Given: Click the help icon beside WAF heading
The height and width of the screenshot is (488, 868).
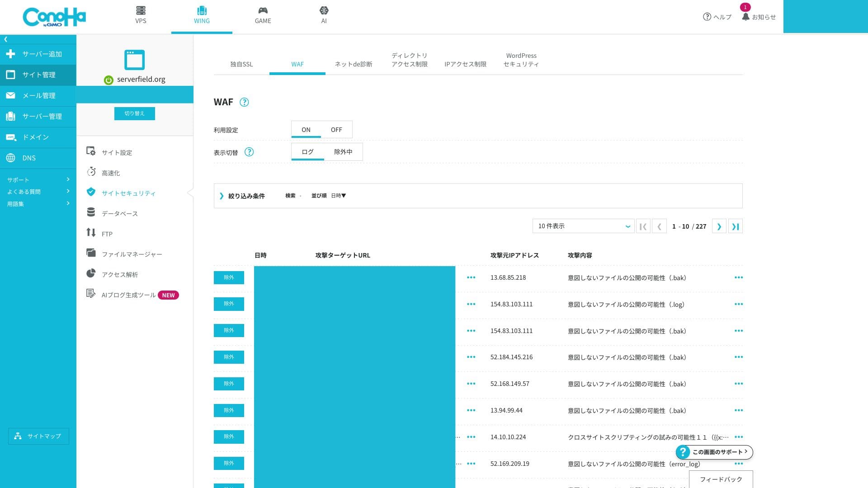Looking at the screenshot, I should [x=244, y=102].
